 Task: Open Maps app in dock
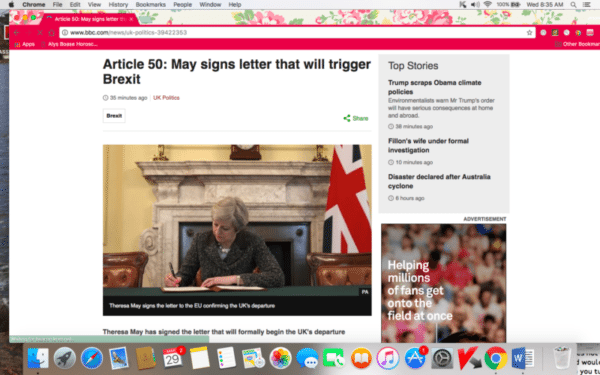point(253,358)
